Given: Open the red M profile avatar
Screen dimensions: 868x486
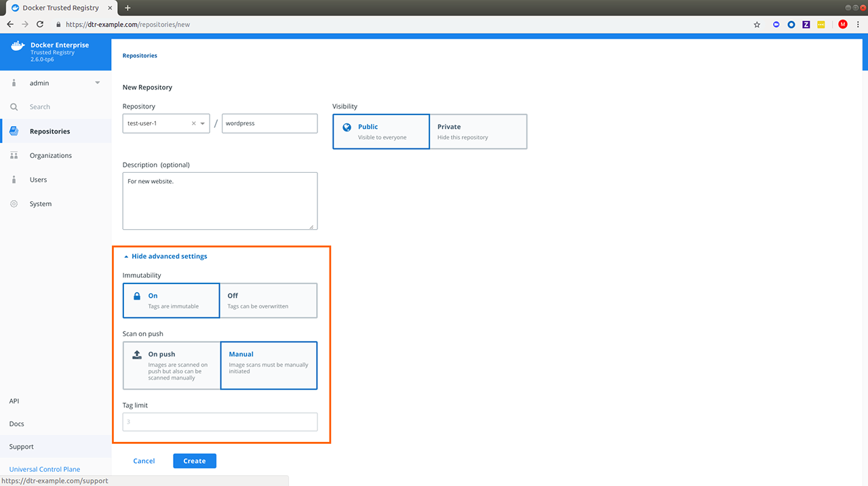Looking at the screenshot, I should point(843,24).
